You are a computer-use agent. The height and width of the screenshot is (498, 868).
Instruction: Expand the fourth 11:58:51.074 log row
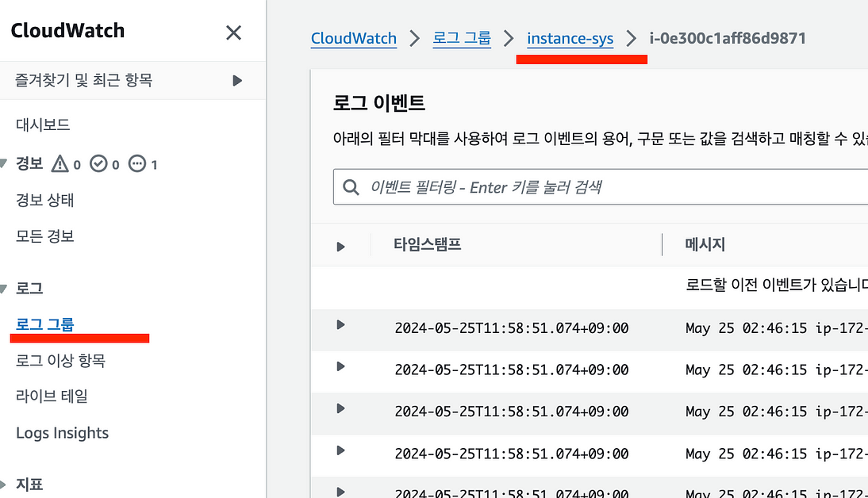point(341,450)
